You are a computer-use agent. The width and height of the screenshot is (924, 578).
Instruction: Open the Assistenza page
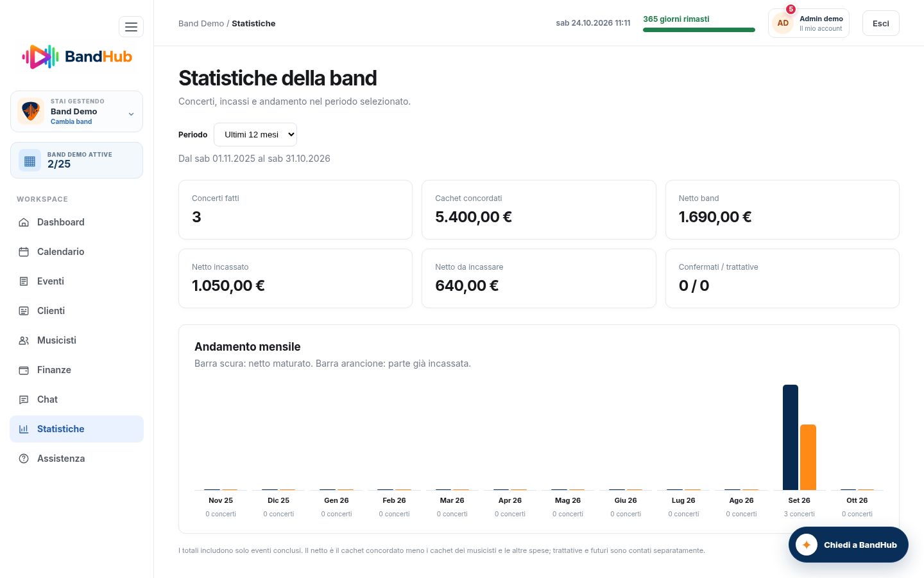(76, 459)
